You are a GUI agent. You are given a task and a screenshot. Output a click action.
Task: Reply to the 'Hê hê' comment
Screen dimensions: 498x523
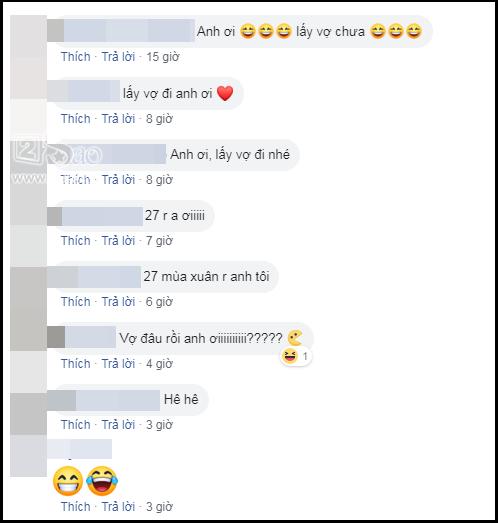pyautogui.click(x=118, y=425)
